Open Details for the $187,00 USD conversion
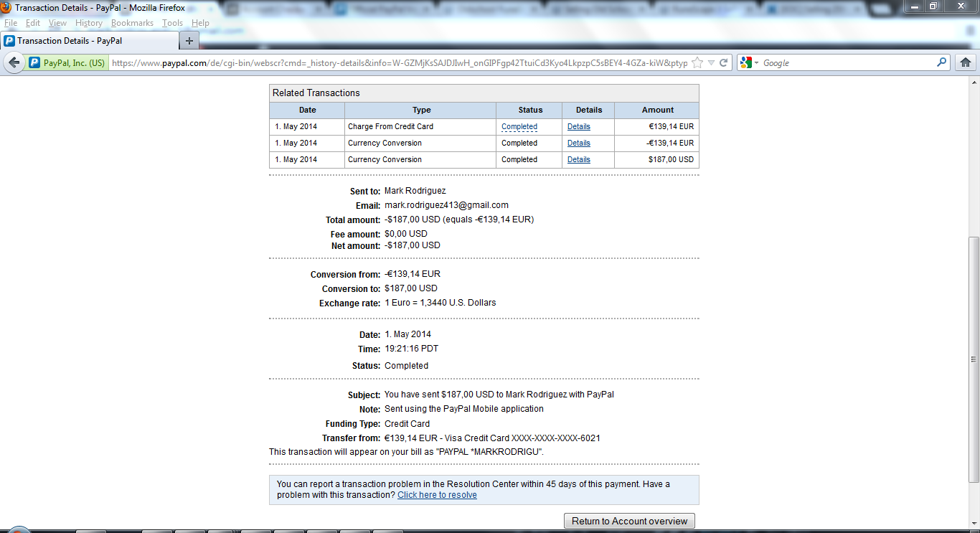980x533 pixels. coord(579,160)
